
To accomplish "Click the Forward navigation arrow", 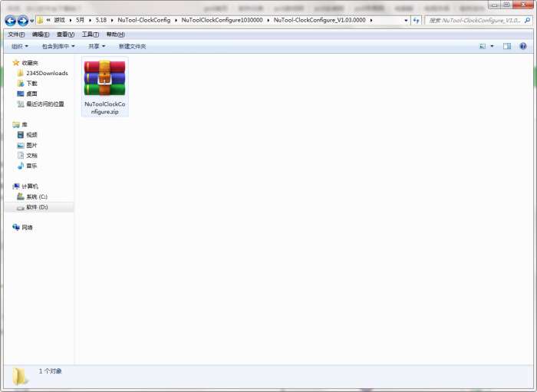I will click(x=23, y=21).
